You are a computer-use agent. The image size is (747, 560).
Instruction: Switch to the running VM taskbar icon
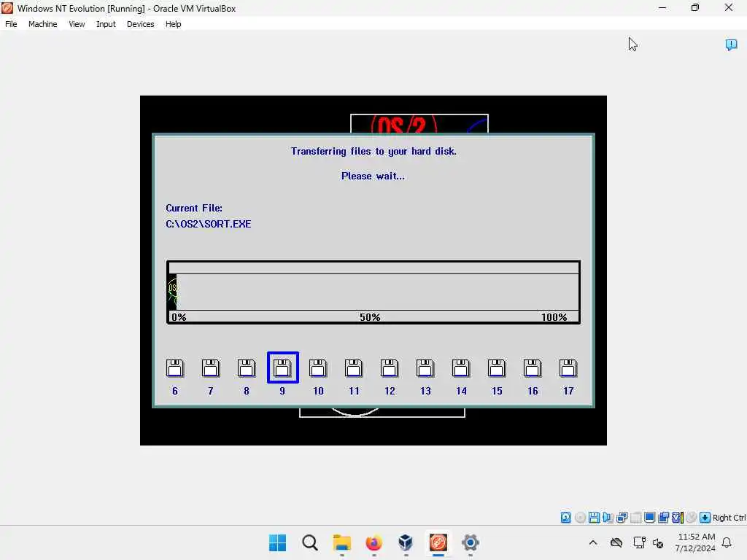[x=438, y=542]
